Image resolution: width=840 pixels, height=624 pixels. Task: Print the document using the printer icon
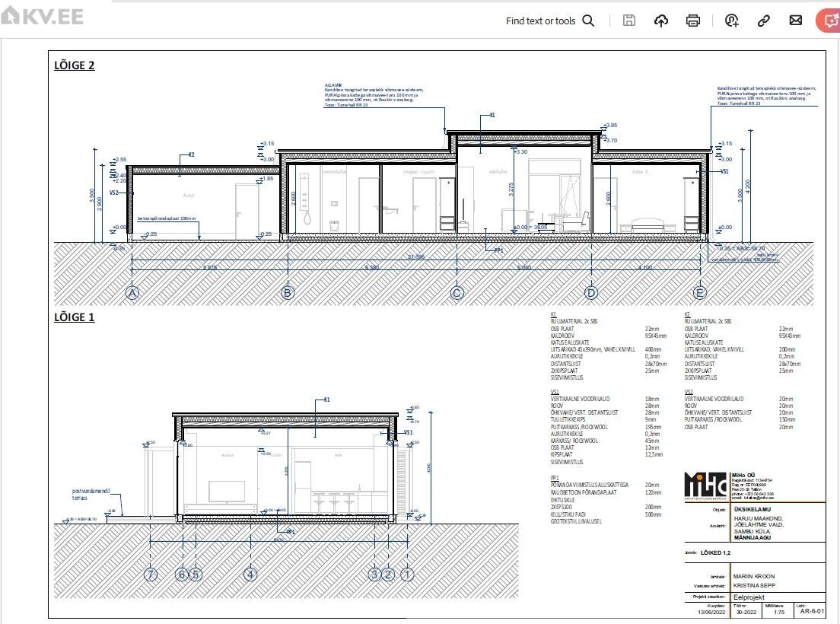click(x=693, y=21)
